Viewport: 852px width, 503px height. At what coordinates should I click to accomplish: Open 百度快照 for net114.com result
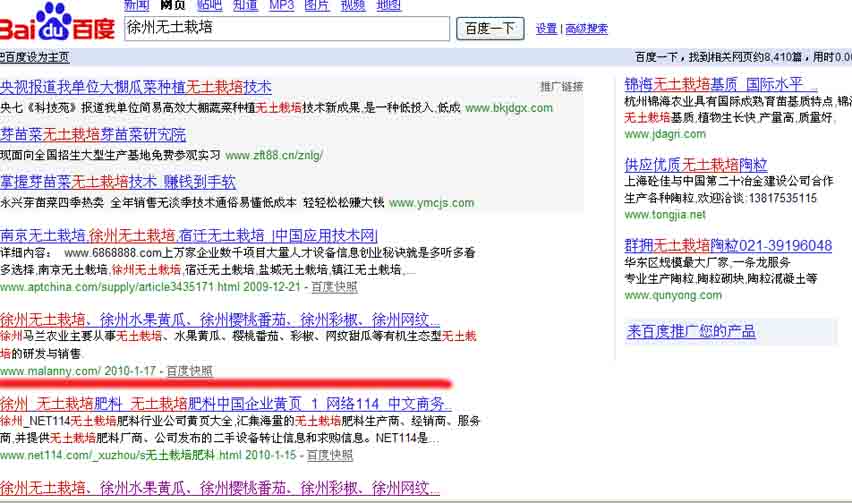[330, 455]
